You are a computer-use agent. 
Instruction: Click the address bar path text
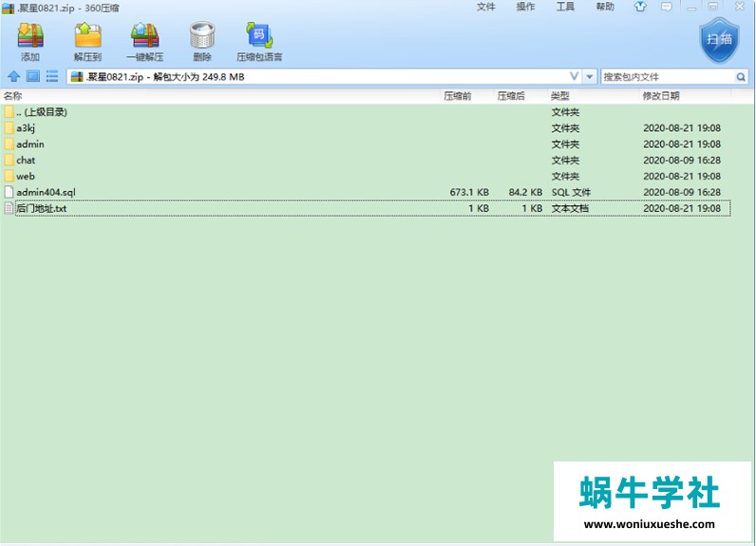click(165, 77)
